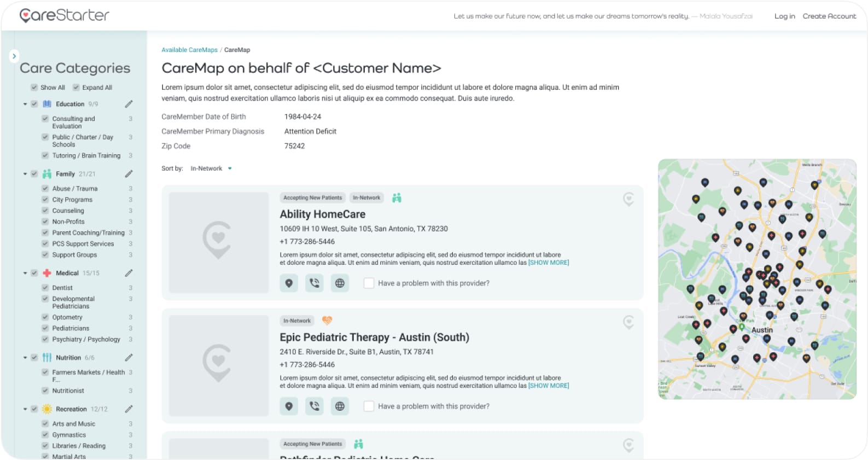Edit the Nutrition category with pencil icon
Viewport: 868px width, 460px height.
point(129,358)
